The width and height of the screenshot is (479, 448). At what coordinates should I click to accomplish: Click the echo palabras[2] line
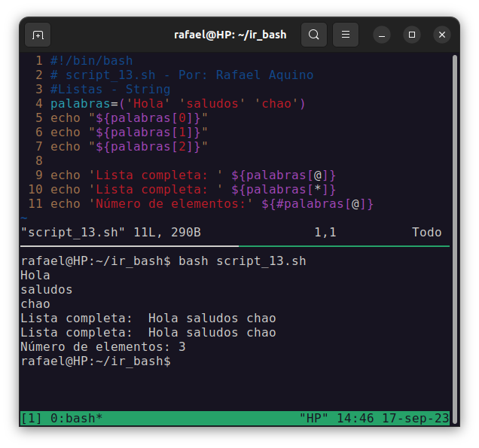tap(129, 147)
